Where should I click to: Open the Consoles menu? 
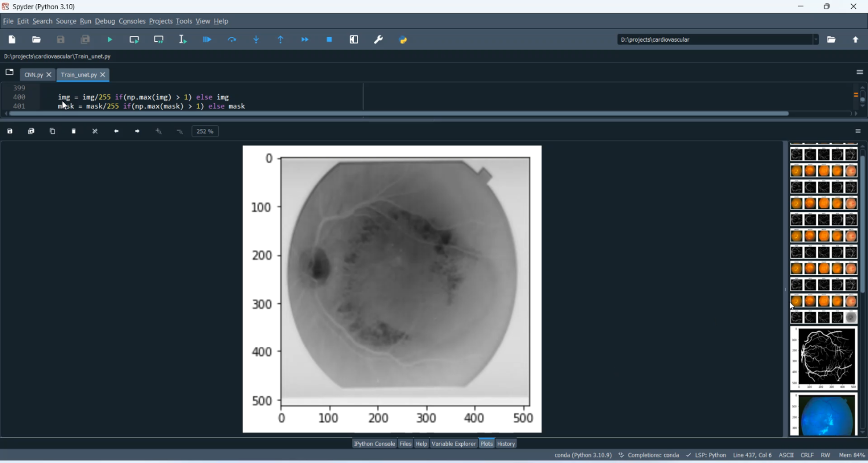point(132,21)
